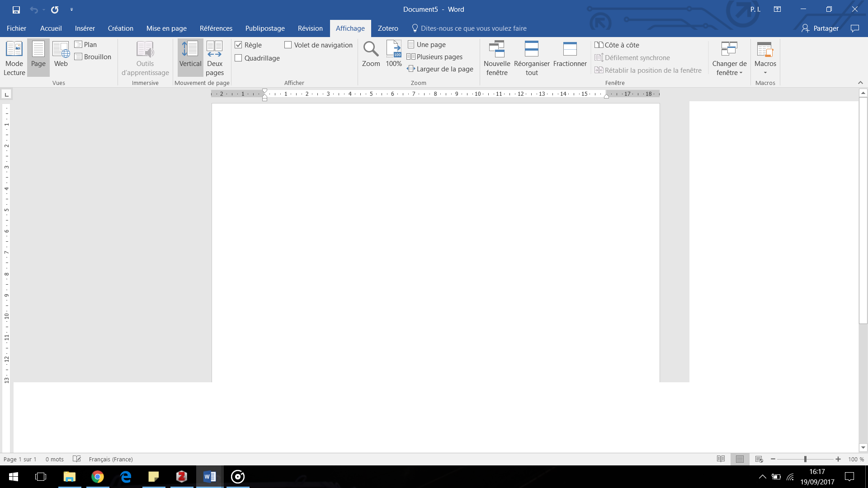Open a Nouvelle fenêtre
Viewport: 868px width, 488px height.
[x=497, y=58]
